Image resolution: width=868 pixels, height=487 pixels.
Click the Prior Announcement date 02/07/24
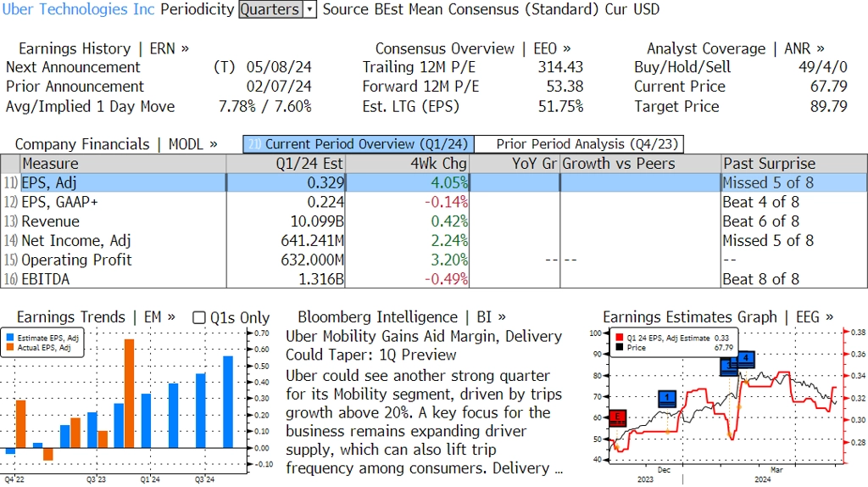[x=279, y=87]
